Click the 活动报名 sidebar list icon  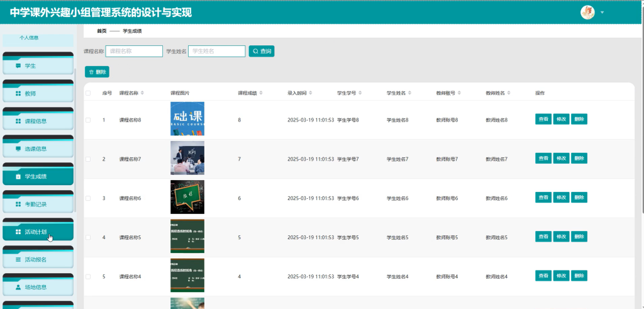pyautogui.click(x=18, y=260)
